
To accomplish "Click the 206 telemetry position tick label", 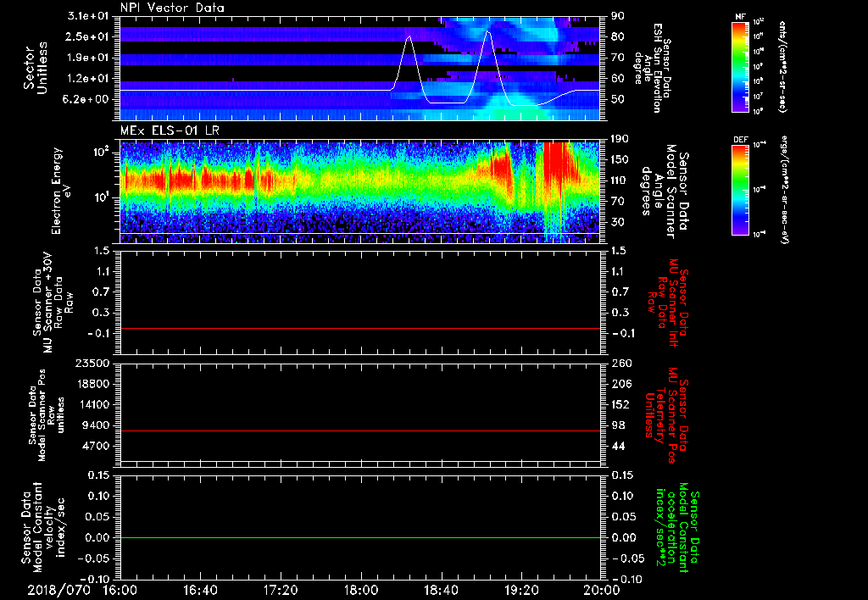I will 620,384.
